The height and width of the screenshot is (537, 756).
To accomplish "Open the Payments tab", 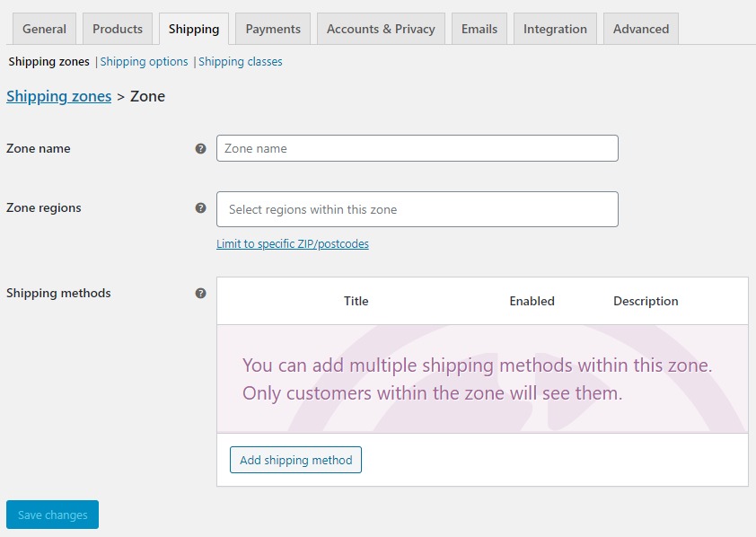I will 272,28.
